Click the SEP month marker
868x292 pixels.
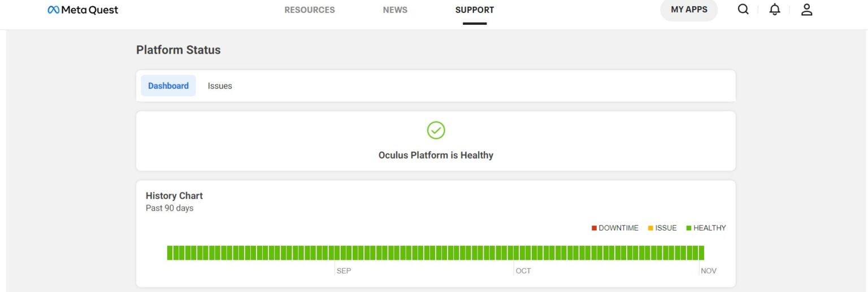click(x=344, y=271)
